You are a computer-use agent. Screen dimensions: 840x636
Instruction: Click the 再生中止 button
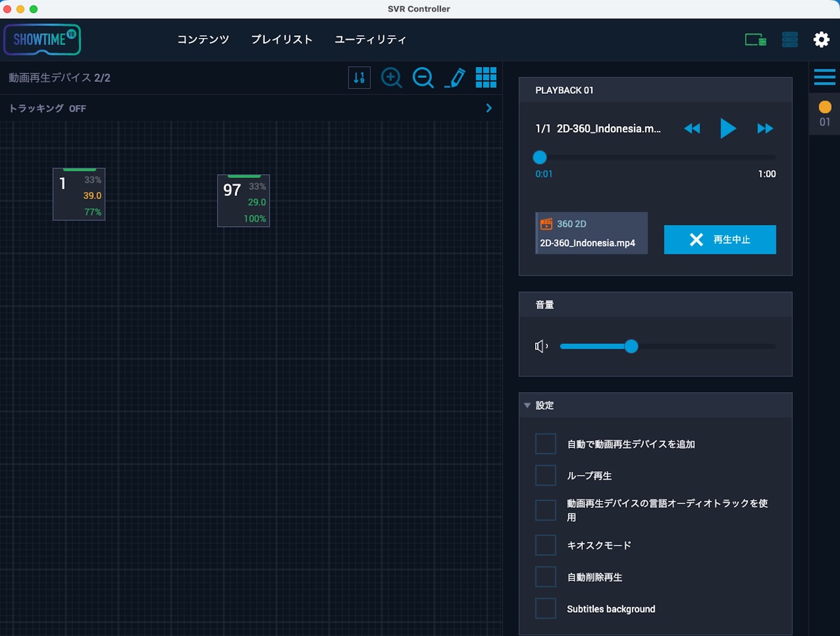tap(720, 239)
